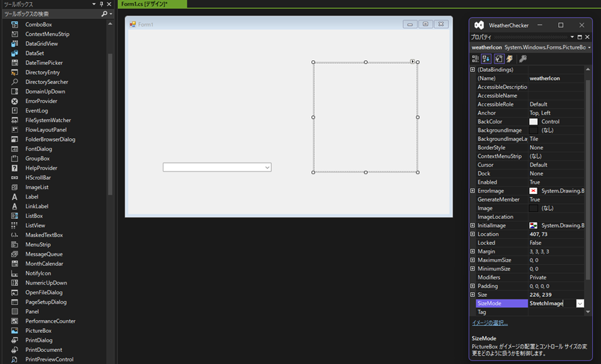601x364 pixels.
Task: Click the toolbox search magnifier icon
Action: pos(104,14)
